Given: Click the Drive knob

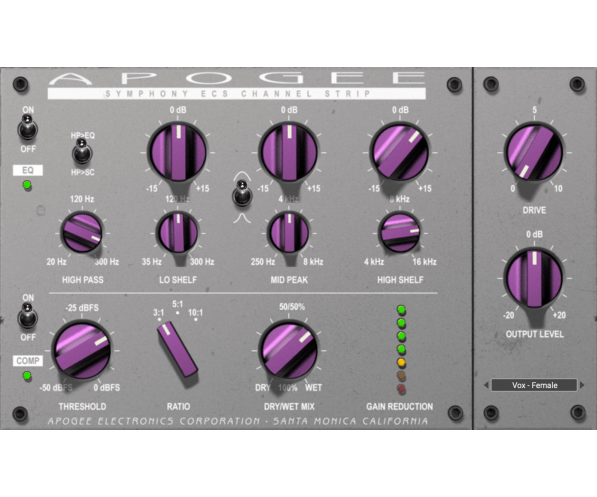Looking at the screenshot, I should (x=534, y=152).
